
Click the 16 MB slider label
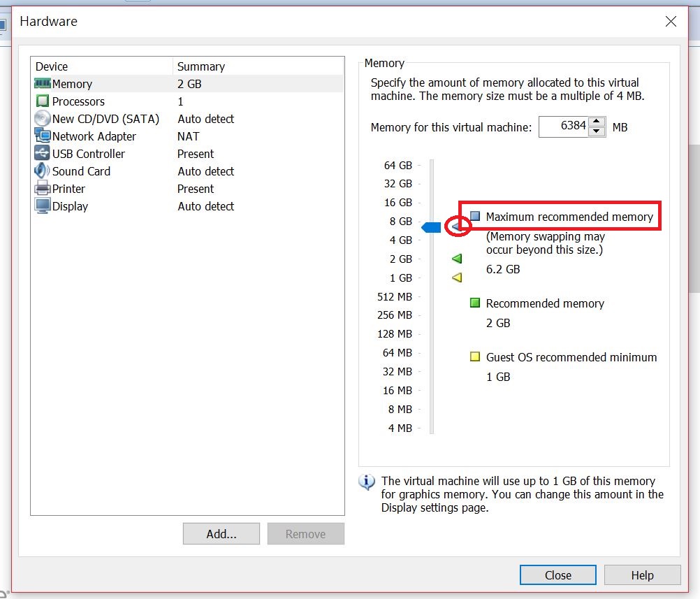tap(398, 391)
